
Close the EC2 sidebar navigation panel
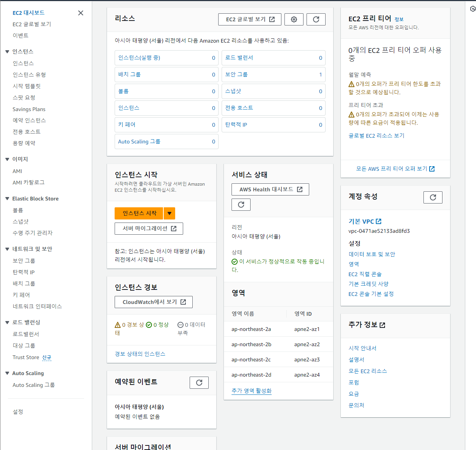(x=81, y=13)
